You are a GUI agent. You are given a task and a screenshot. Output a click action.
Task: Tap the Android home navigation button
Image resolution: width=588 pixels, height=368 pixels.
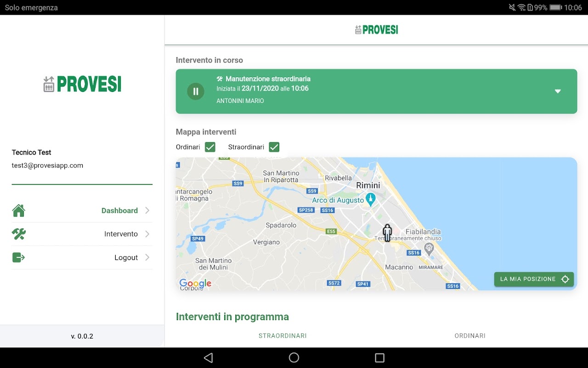coord(294,358)
